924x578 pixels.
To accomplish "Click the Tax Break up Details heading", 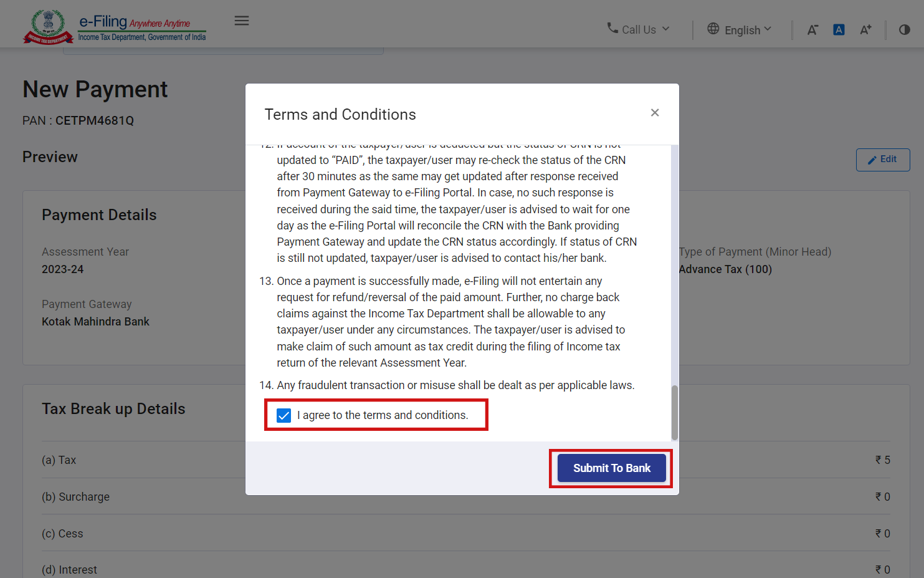I will (x=113, y=408).
